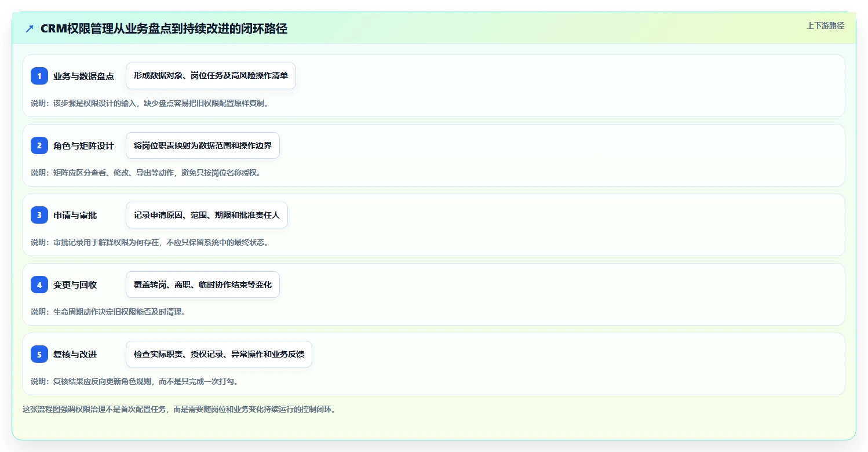The width and height of the screenshot is (868, 452).
Task: Click the title CRM权限管理从业务盘点到持续改进的闭环路径
Action: 164,29
